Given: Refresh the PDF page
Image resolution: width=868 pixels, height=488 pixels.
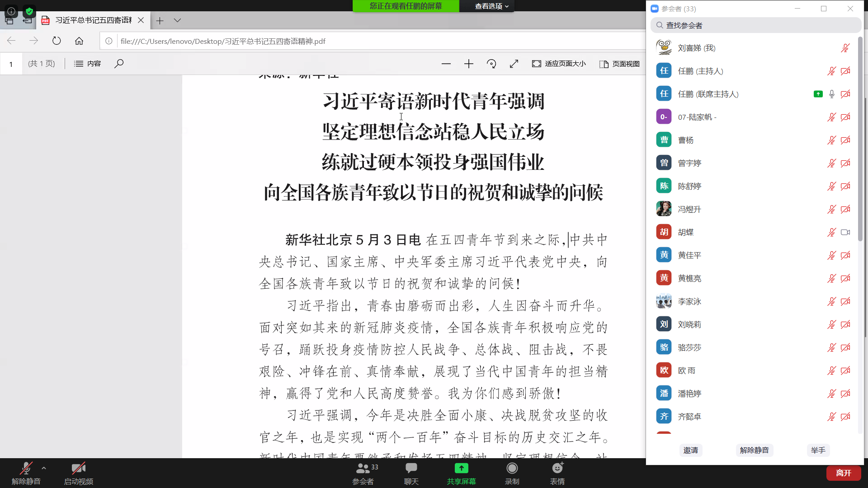Looking at the screenshot, I should pos(57,41).
